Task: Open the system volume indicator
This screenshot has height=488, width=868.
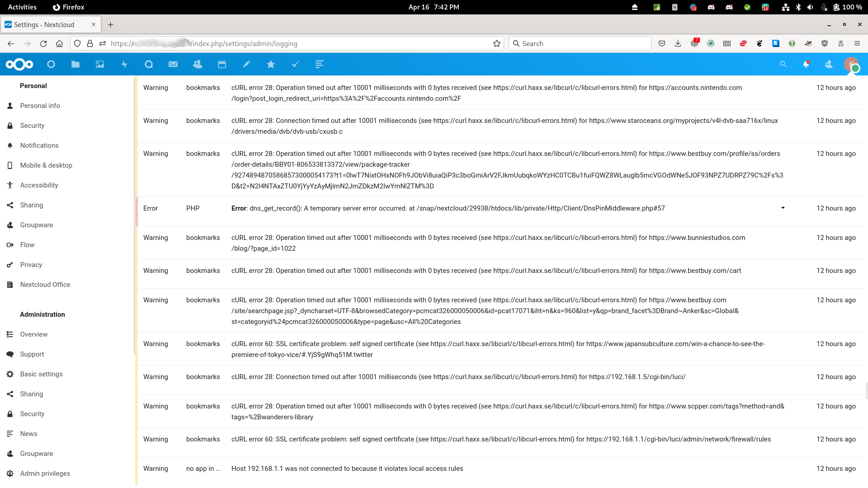Action: [x=810, y=7]
